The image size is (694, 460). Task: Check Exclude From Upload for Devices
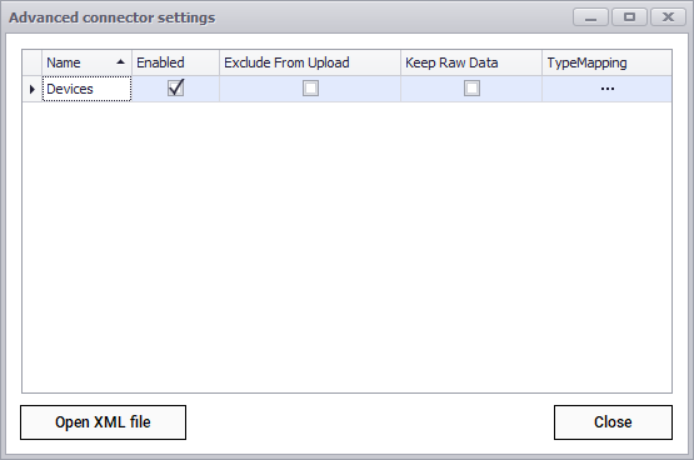coord(311,88)
